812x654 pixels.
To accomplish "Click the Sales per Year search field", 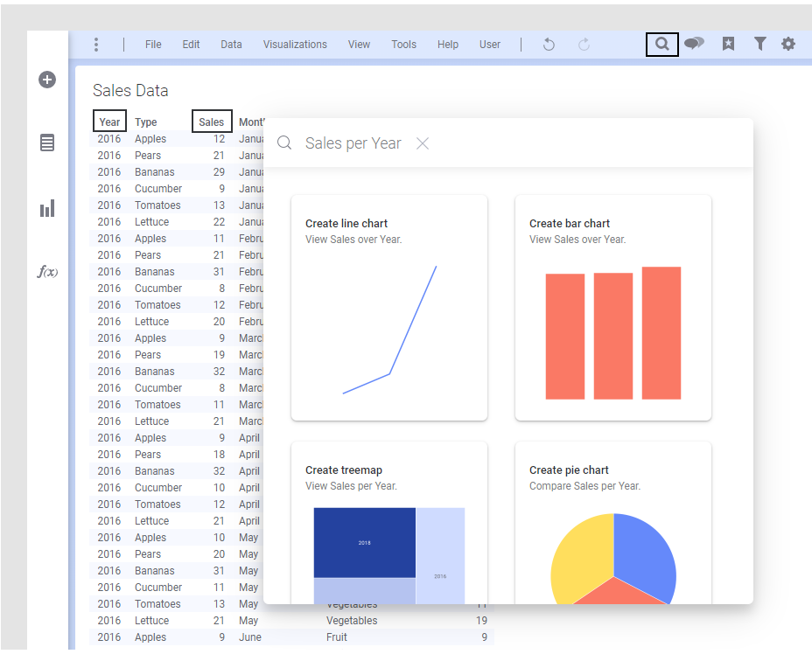I will (x=353, y=143).
